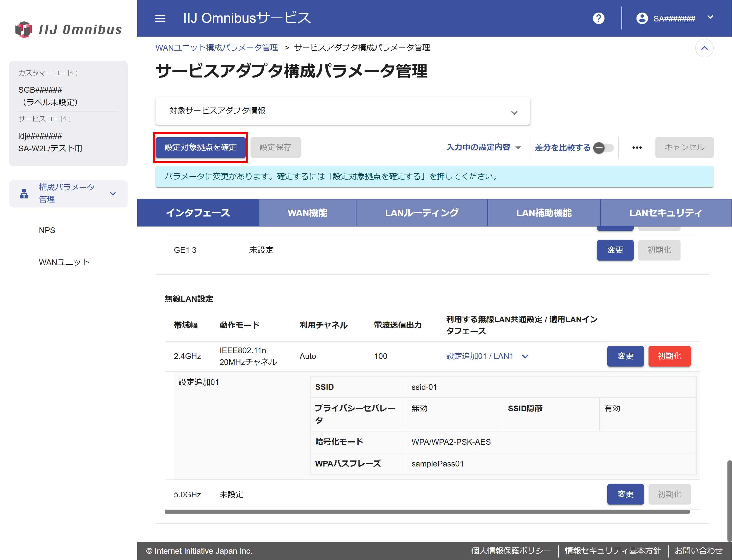This screenshot has height=560, width=732.
Task: Select WANユニット in the sidebar
Action: [x=64, y=262]
